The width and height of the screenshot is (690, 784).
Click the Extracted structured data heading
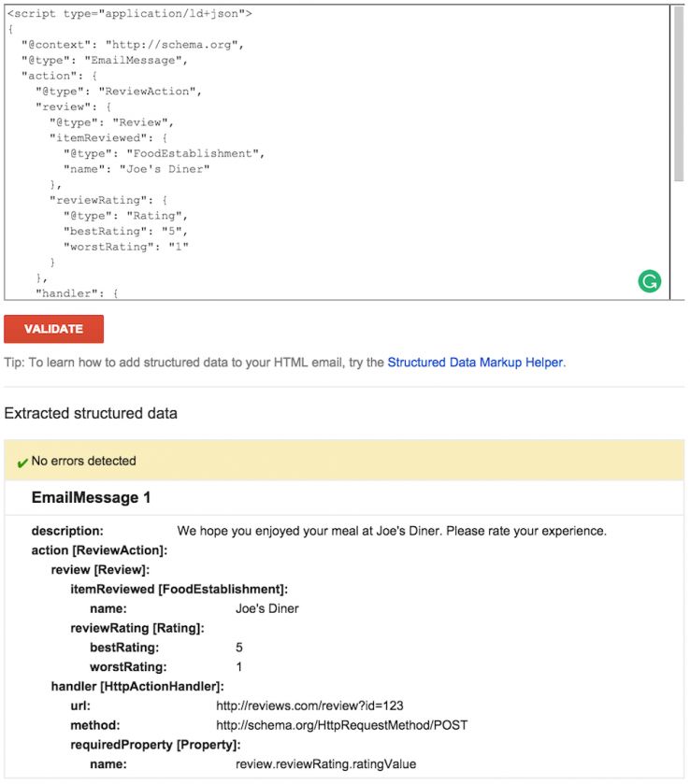89,414
